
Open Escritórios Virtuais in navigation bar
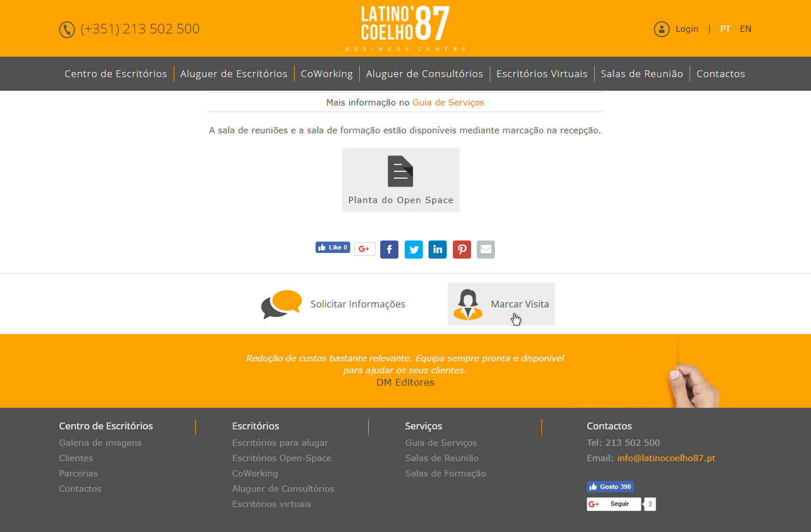click(541, 74)
